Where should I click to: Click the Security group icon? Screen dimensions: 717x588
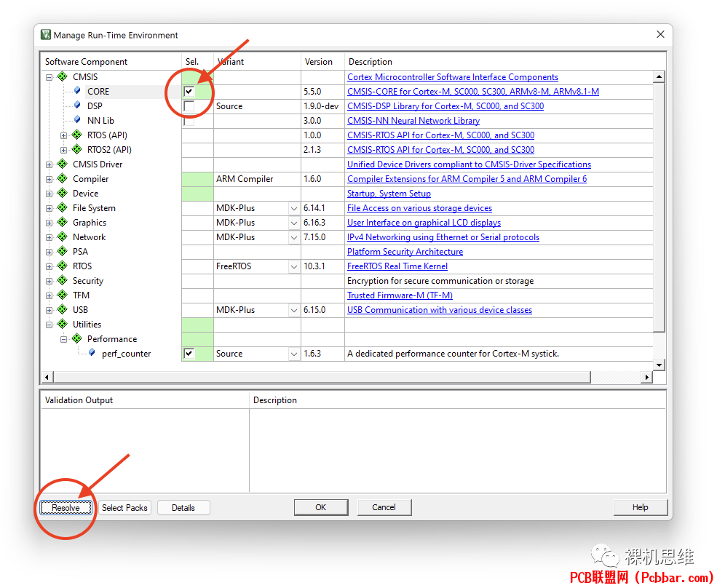click(x=63, y=281)
